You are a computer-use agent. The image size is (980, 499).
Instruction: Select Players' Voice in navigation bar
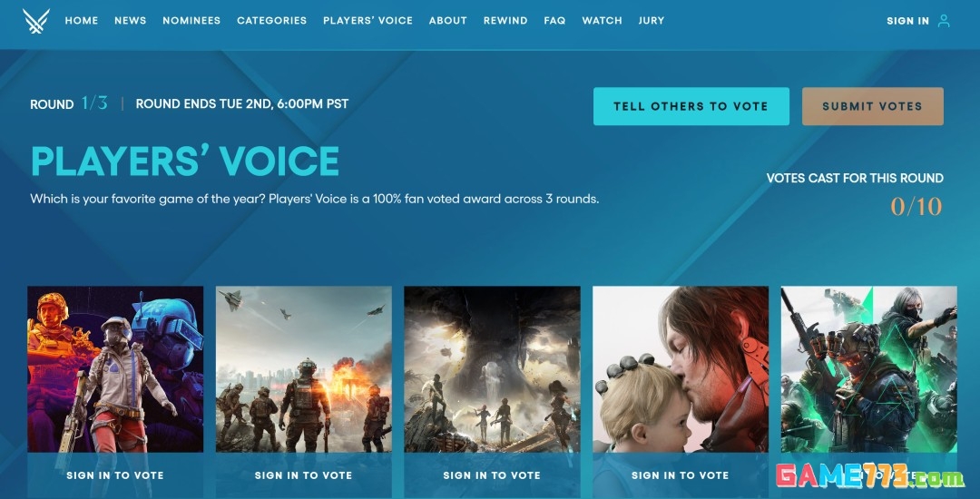pos(368,21)
